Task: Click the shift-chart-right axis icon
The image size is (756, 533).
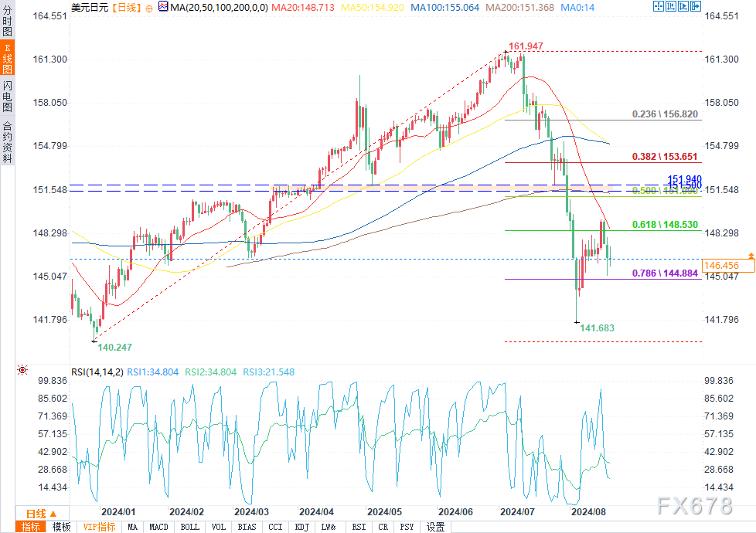Action: (x=683, y=6)
